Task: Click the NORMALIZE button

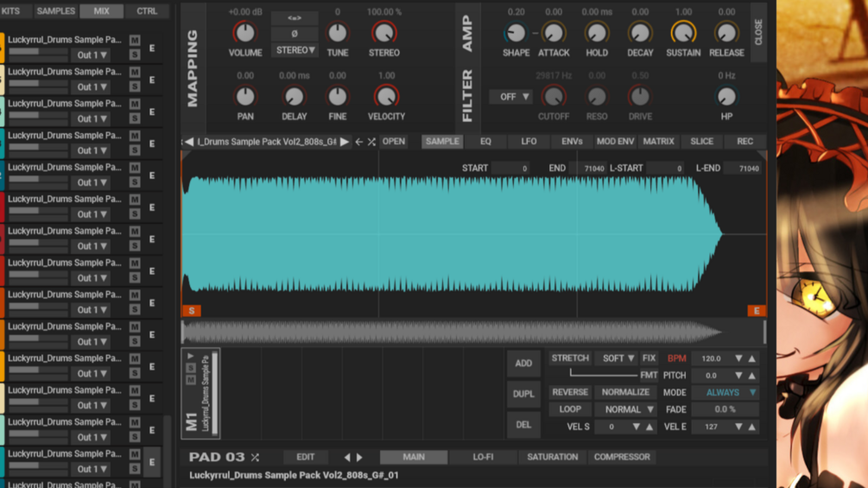Action: click(625, 392)
